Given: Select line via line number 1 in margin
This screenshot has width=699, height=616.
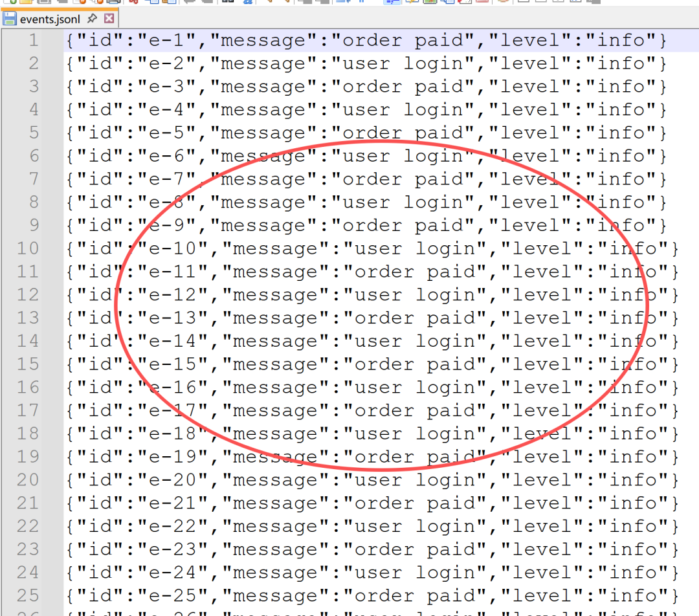Looking at the screenshot, I should pos(34,41).
